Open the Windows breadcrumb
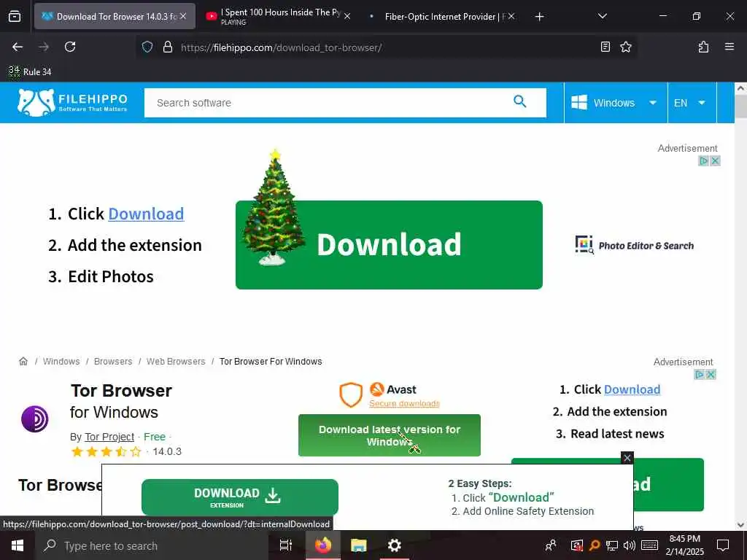Viewport: 747px width, 560px height. coord(61,362)
